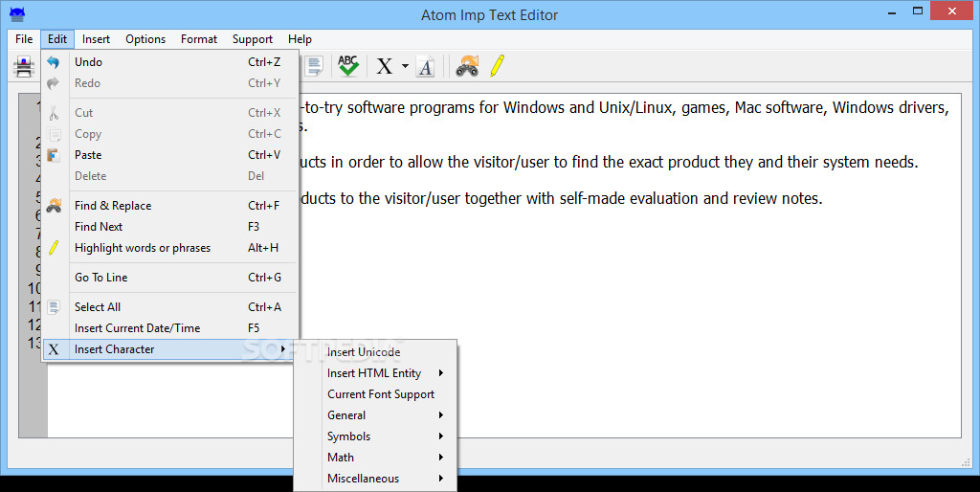Click the binoculars find icon in the toolbar

(467, 66)
